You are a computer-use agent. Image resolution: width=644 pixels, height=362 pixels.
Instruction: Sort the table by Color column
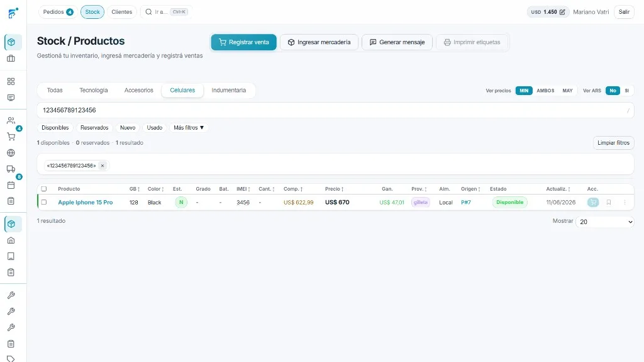[156, 189]
